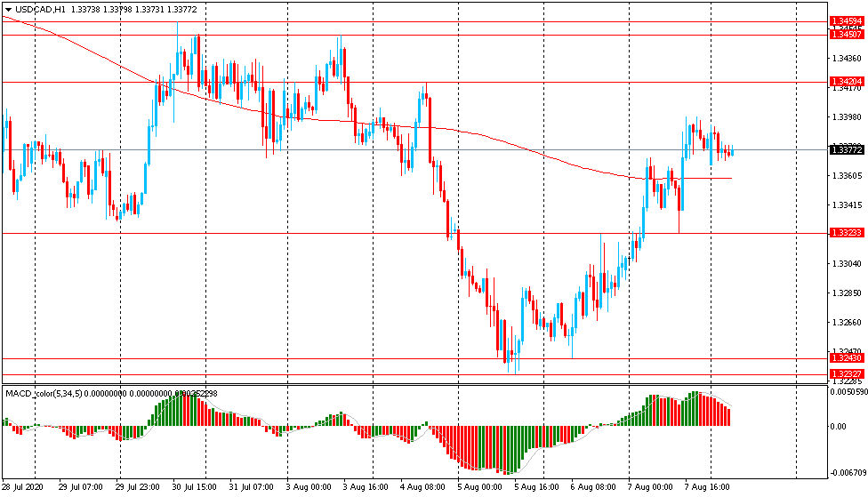
Task: Select the 1.33233 red price level tag
Action: click(846, 232)
